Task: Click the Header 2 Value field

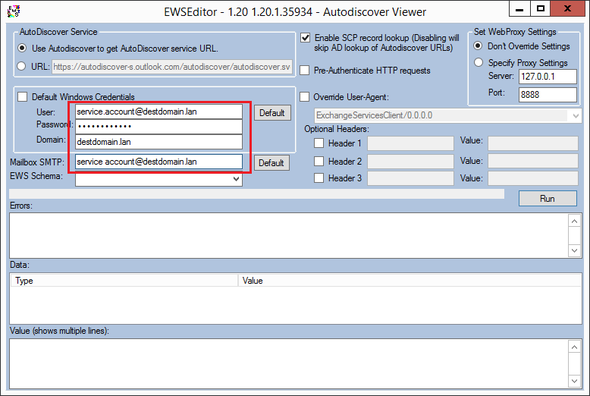Action: [x=533, y=161]
